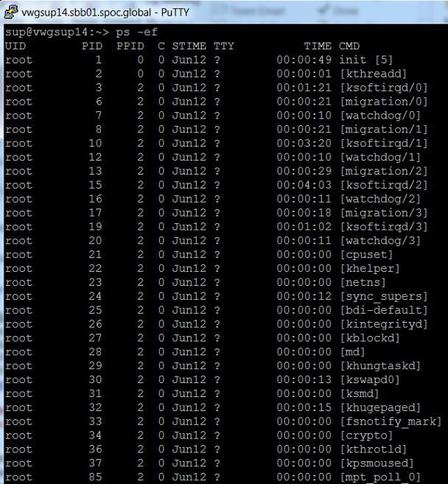Click the init [5] process entry
Image resolution: width=448 pixels, height=484 pixels.
[366, 60]
